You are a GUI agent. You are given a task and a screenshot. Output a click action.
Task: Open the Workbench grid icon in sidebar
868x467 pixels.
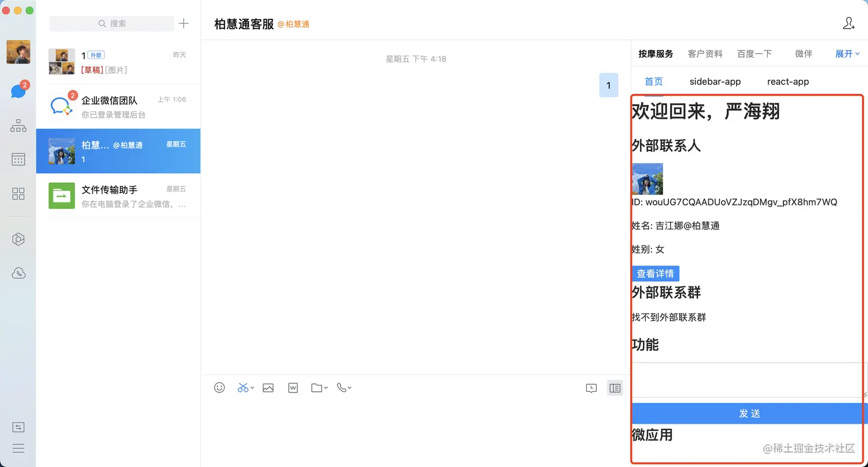(x=18, y=193)
